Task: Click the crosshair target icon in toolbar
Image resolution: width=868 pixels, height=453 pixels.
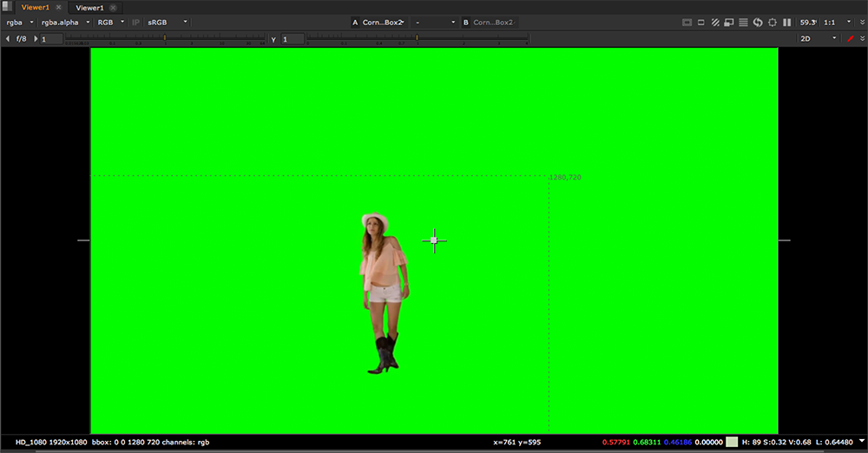Action: pyautogui.click(x=773, y=22)
